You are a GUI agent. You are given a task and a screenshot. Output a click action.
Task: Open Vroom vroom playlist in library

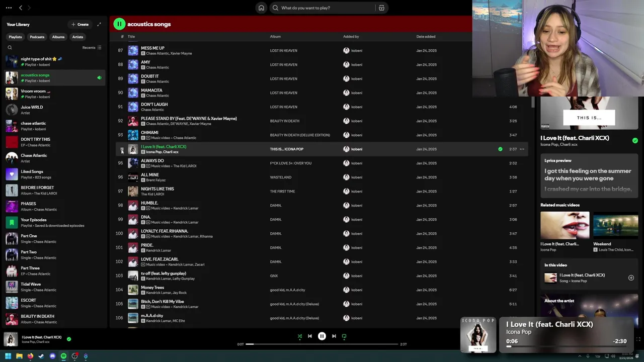pos(54,94)
